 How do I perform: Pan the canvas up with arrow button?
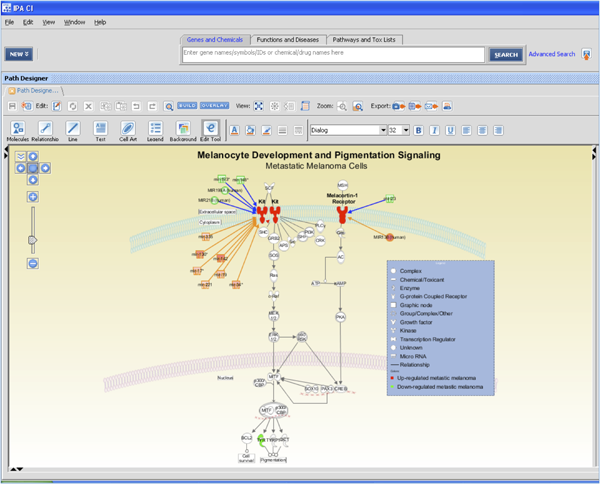33,156
